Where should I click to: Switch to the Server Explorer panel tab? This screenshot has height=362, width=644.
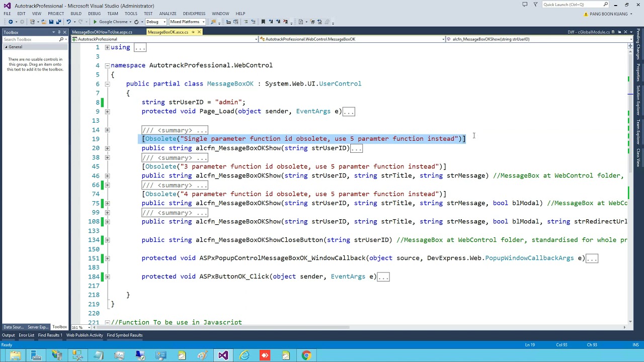click(x=38, y=327)
